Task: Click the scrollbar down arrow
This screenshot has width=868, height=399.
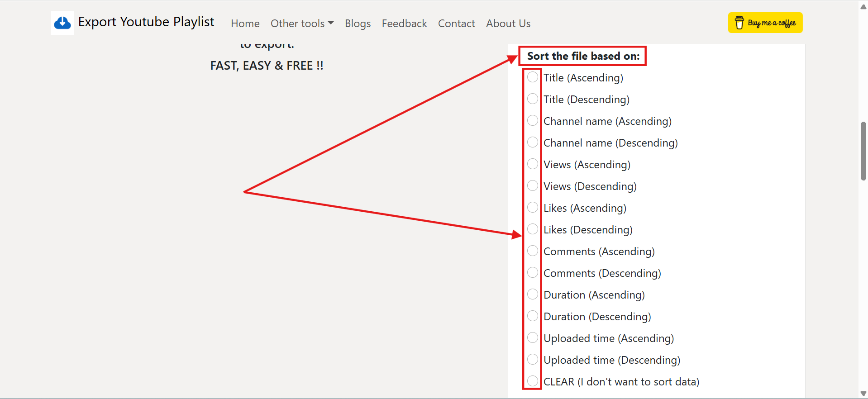Action: tap(863, 394)
